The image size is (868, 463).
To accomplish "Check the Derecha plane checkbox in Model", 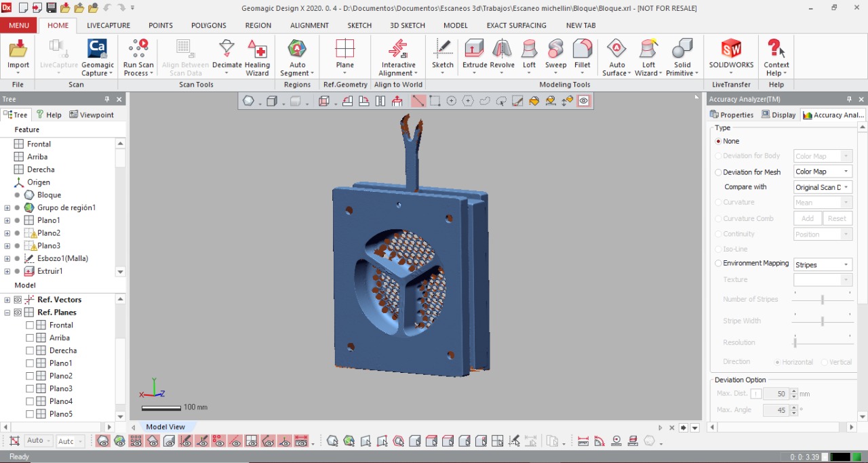I will (x=30, y=350).
